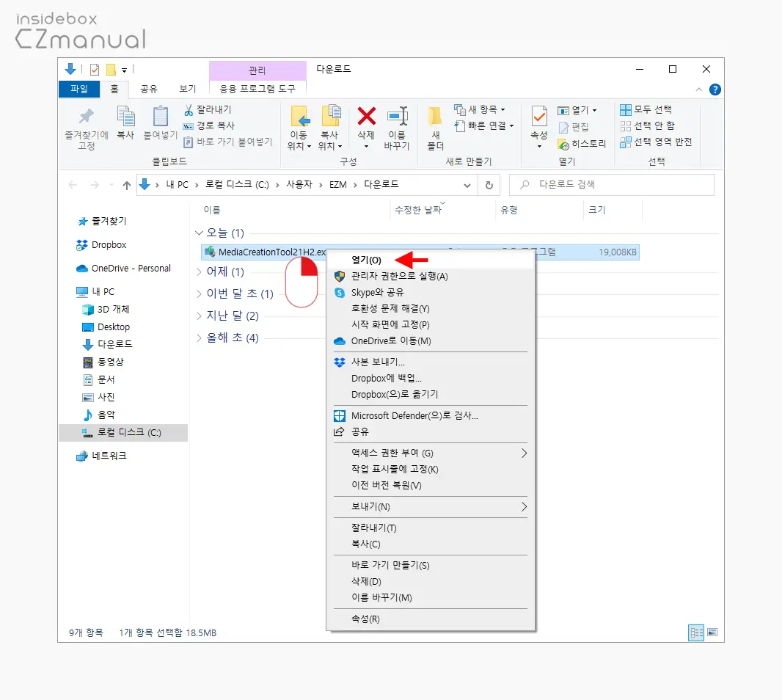The height and width of the screenshot is (700, 782).
Task: Select Microsoft Defender(으)로 검사
Action: [430, 415]
